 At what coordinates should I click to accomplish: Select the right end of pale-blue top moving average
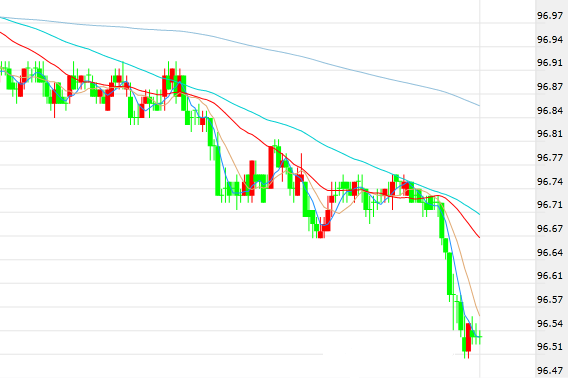tap(479, 105)
